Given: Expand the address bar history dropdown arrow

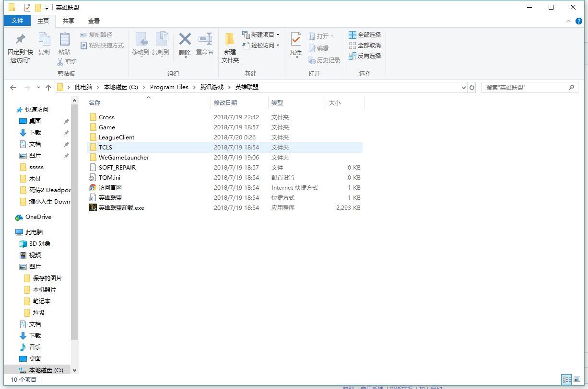Looking at the screenshot, I should [x=463, y=88].
